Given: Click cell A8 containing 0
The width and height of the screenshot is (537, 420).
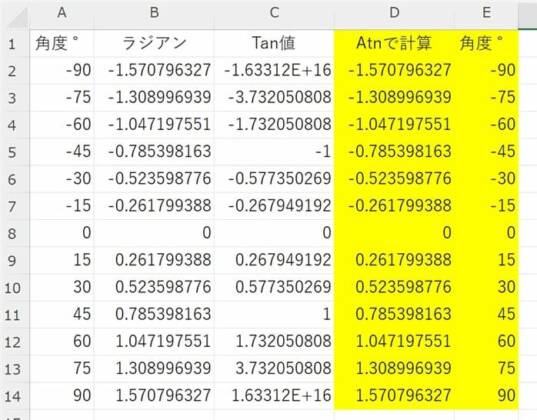Looking at the screenshot, I should point(62,233).
